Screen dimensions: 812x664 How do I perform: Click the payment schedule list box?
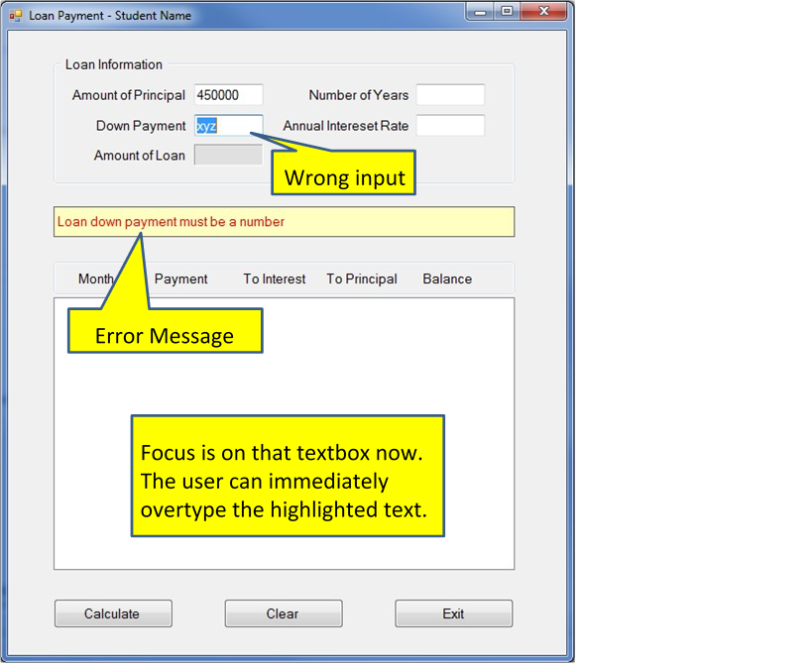pos(284,434)
